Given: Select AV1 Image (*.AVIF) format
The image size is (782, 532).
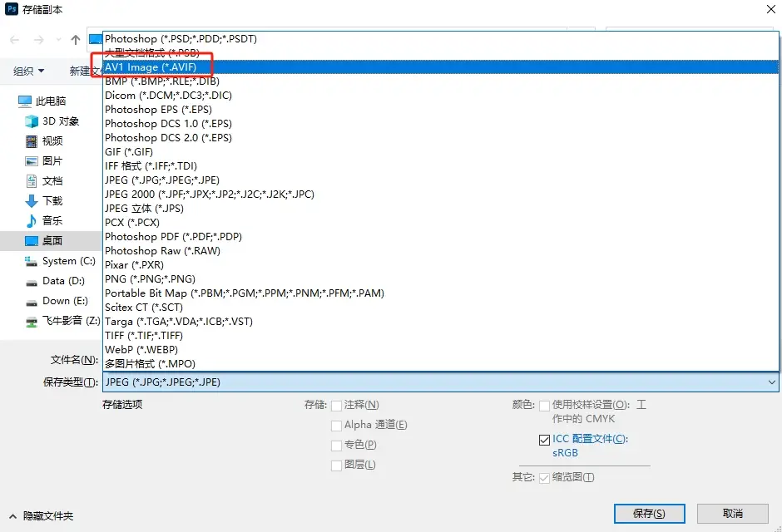Looking at the screenshot, I should [441, 66].
